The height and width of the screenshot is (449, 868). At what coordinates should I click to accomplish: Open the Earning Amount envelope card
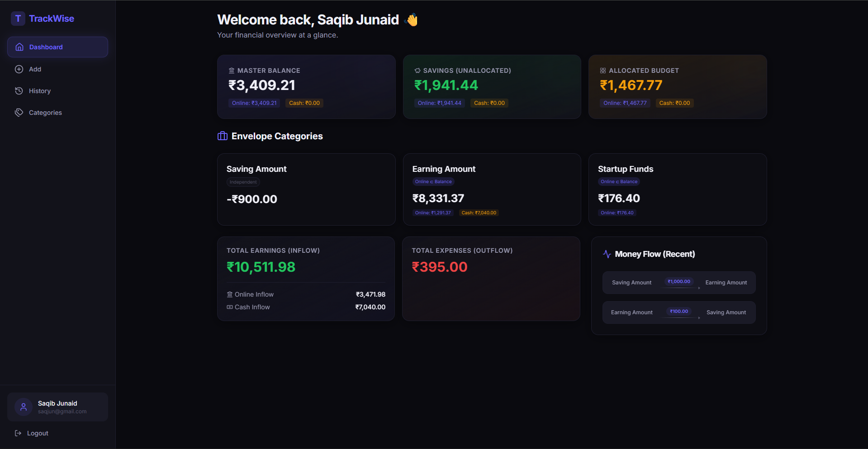point(492,189)
